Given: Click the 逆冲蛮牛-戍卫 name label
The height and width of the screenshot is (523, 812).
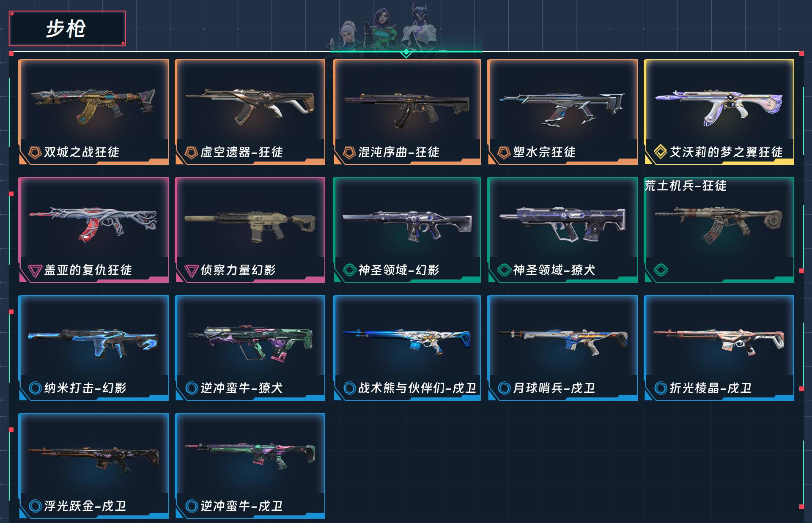Looking at the screenshot, I should tap(241, 506).
